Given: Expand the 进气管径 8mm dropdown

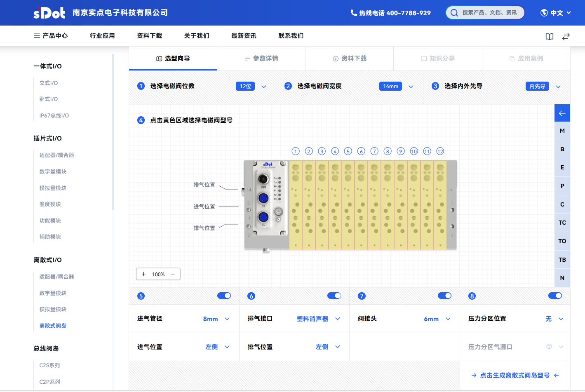Looking at the screenshot, I should 216,319.
